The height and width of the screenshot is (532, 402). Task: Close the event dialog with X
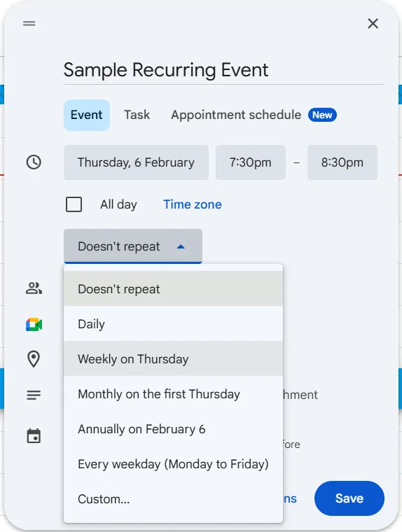pos(373,23)
